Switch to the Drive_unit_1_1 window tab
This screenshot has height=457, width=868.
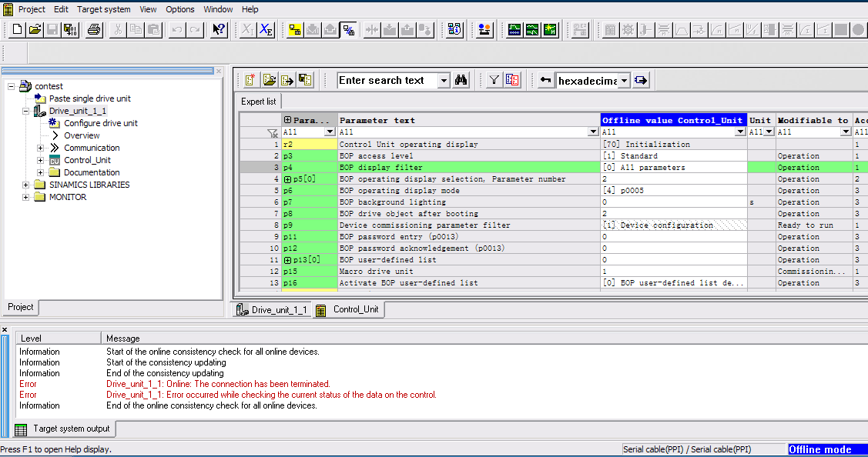click(273, 310)
